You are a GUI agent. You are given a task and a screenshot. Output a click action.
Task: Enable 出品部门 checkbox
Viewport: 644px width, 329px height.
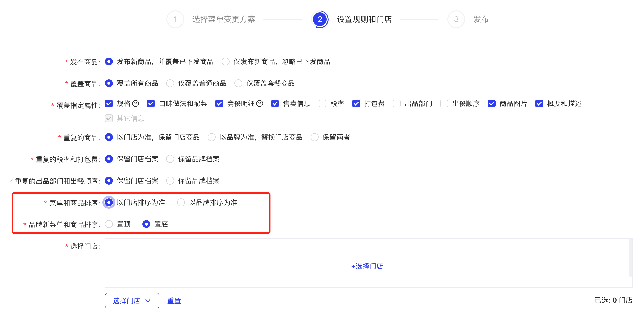tap(397, 103)
